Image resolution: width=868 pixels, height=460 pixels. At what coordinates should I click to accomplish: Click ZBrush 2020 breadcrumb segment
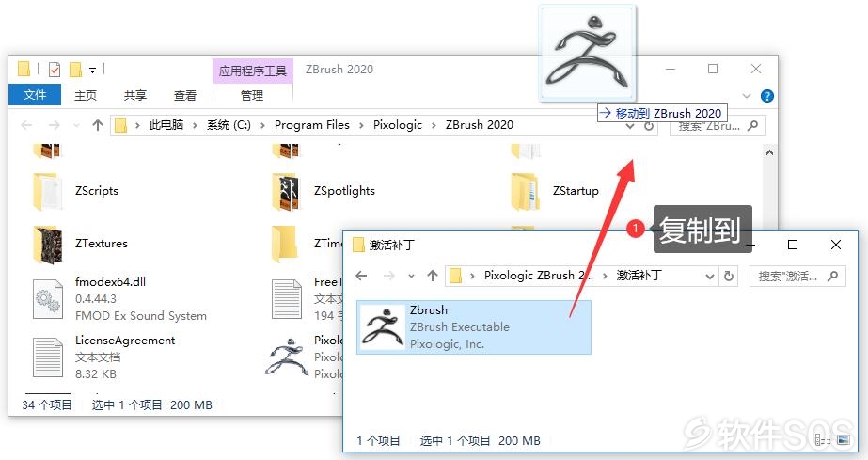tap(480, 125)
